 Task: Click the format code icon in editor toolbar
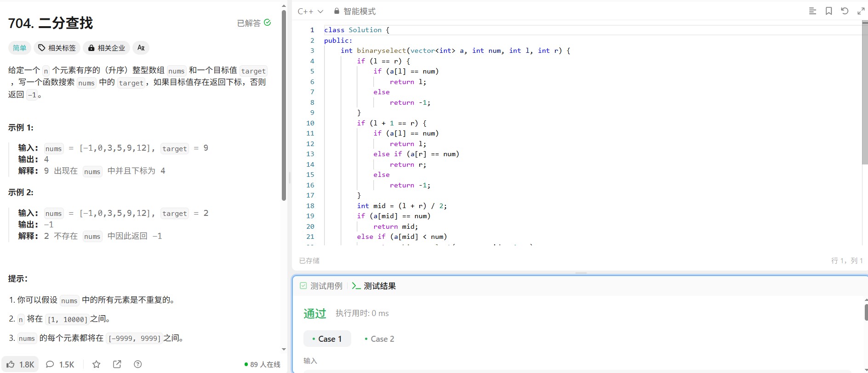[812, 11]
